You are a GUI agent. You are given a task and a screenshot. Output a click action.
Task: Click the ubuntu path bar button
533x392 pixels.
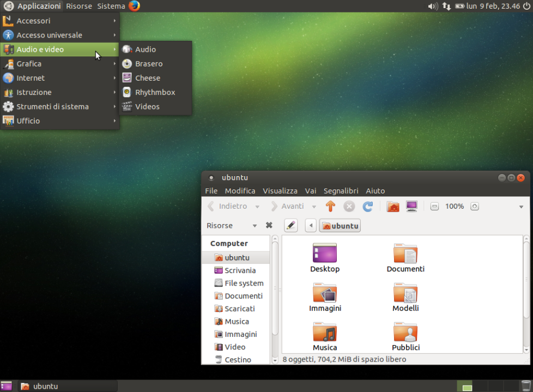(x=340, y=226)
